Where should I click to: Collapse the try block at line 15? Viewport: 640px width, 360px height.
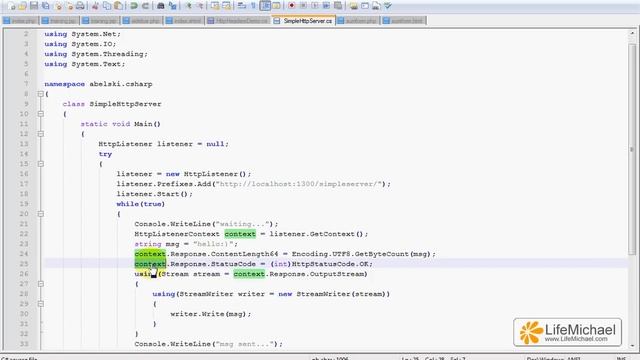(40, 164)
